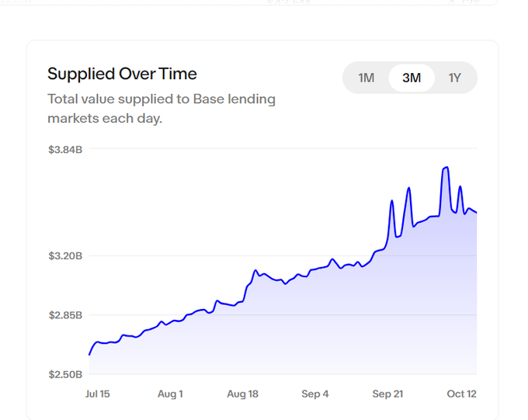Click the Aug 1 date label

coord(170,394)
